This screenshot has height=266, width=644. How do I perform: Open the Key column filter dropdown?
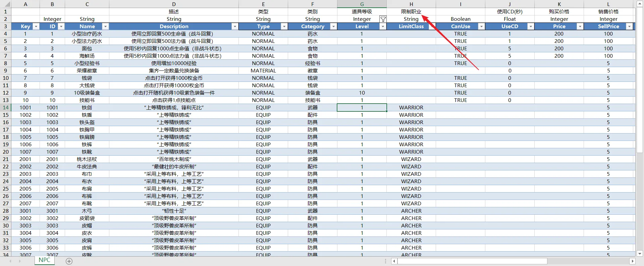36,26
